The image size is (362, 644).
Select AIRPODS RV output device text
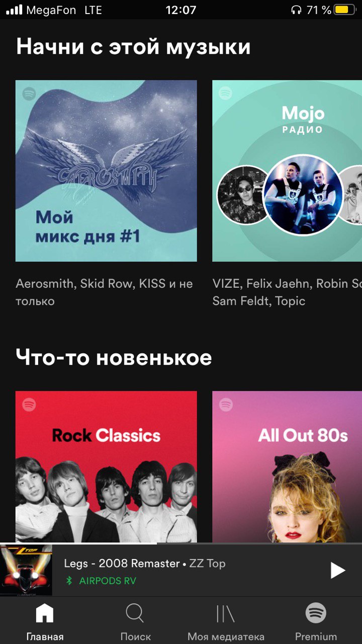[108, 581]
